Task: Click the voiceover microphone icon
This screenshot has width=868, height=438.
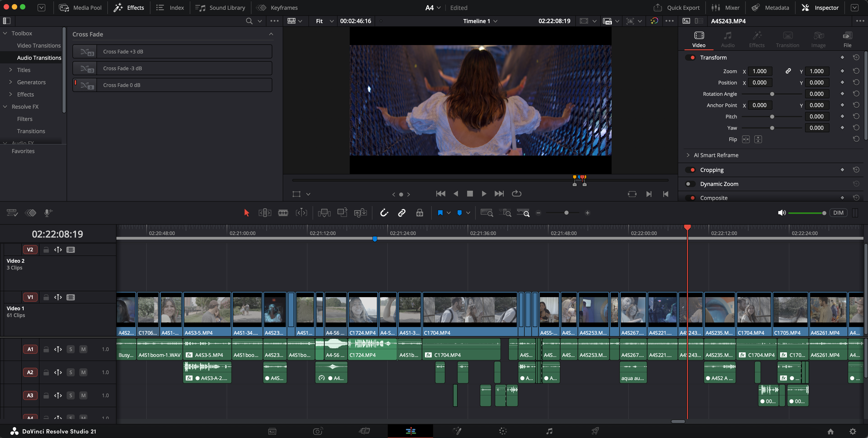Action: point(48,213)
